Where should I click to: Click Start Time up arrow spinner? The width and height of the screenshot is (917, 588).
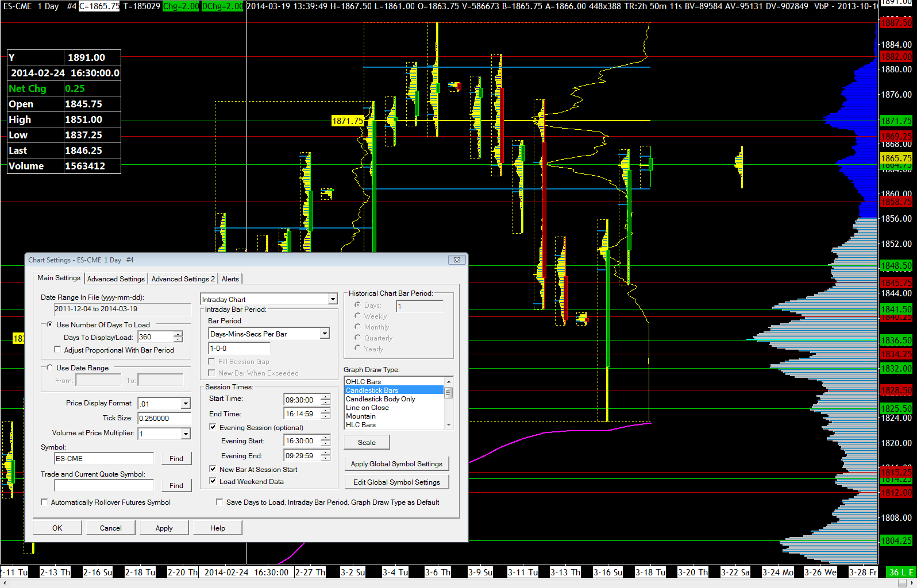(326, 397)
